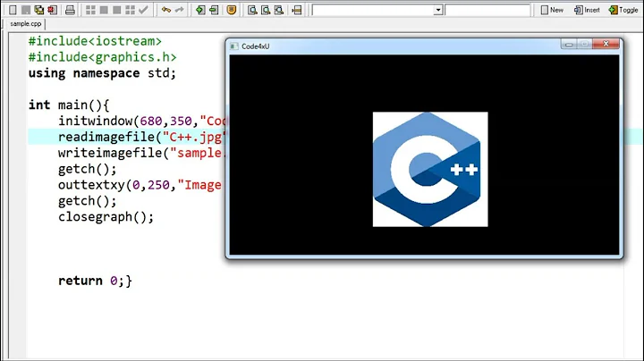Open the class browser combo box dropdown arrow
The image size is (644, 361).
(438, 10)
